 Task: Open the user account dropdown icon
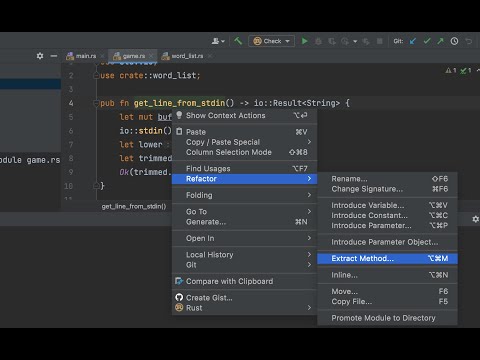pos(218,41)
